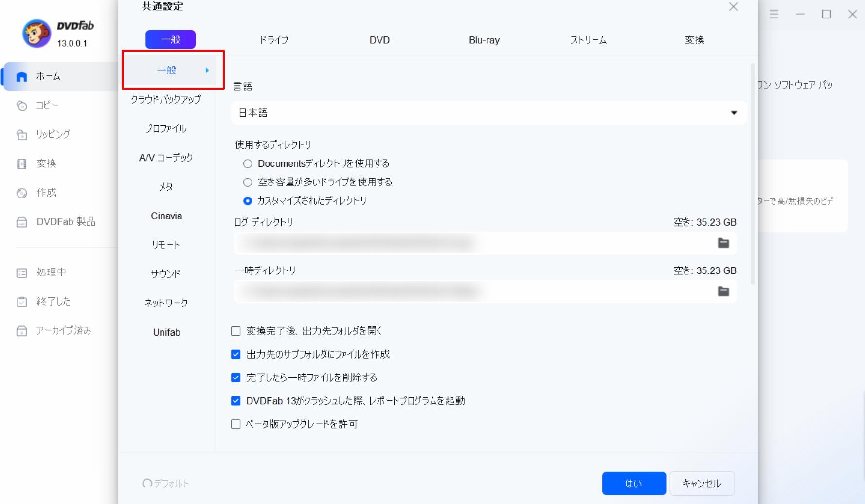Image resolution: width=865 pixels, height=504 pixels.
Task: Enable 変換完了後、出力先フォルダを開く checkbox
Action: (x=236, y=331)
